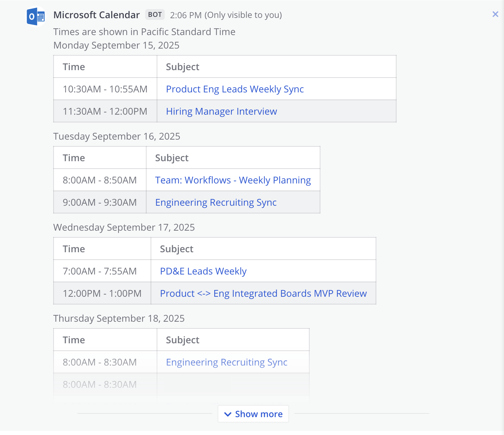Click the Time column header on Tuesday's table
Viewport: 504px width, 435px height.
click(x=74, y=157)
